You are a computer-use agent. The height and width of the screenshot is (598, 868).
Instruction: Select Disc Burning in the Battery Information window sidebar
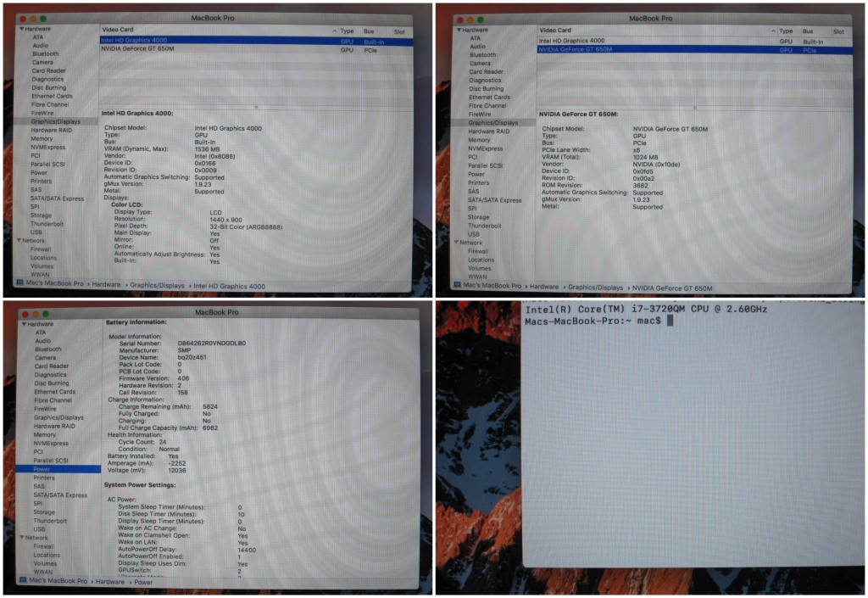tap(52, 383)
